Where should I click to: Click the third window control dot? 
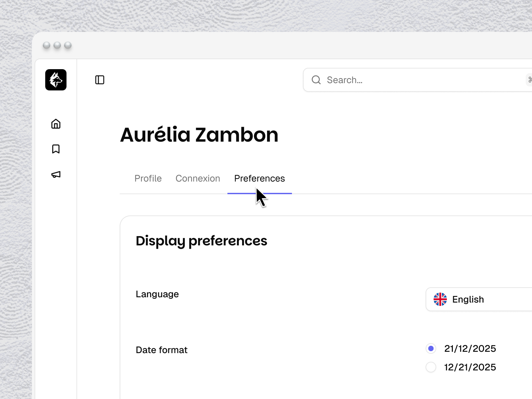click(x=68, y=45)
